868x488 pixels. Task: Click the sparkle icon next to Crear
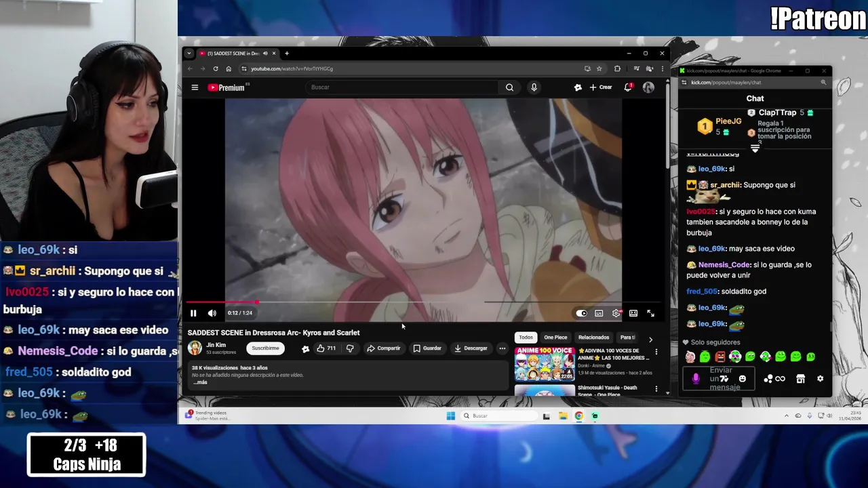(578, 87)
